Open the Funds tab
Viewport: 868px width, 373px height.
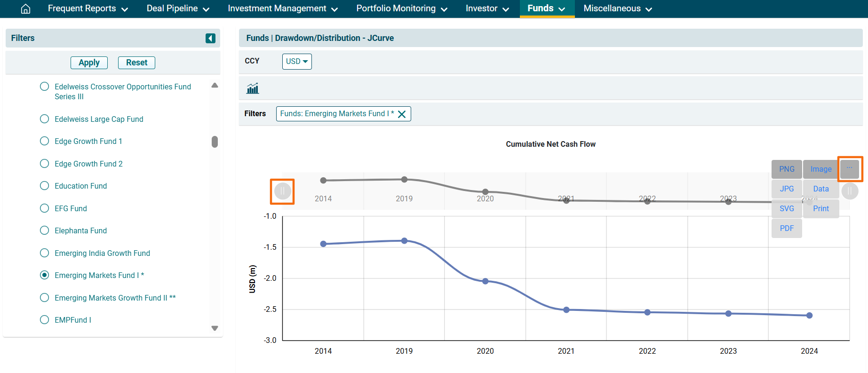click(x=547, y=8)
